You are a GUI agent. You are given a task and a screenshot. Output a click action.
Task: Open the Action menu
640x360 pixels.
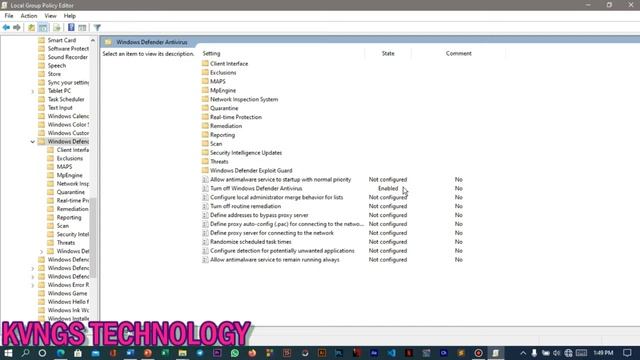(x=29, y=16)
